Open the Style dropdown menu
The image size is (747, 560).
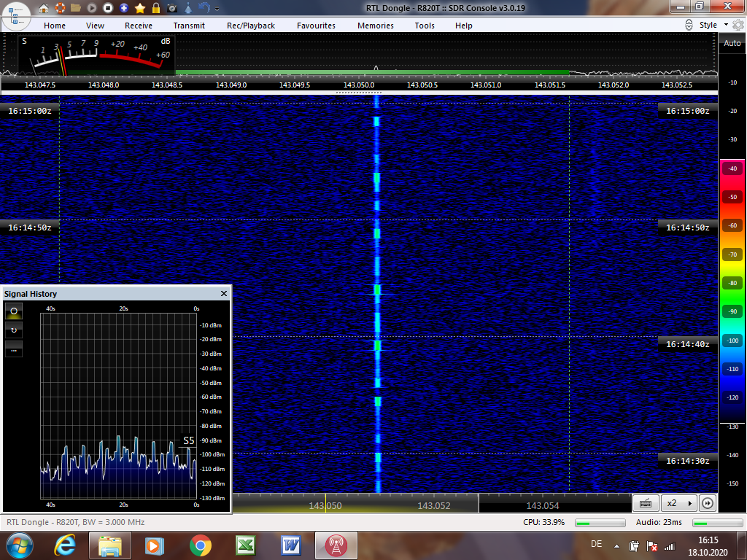click(713, 25)
